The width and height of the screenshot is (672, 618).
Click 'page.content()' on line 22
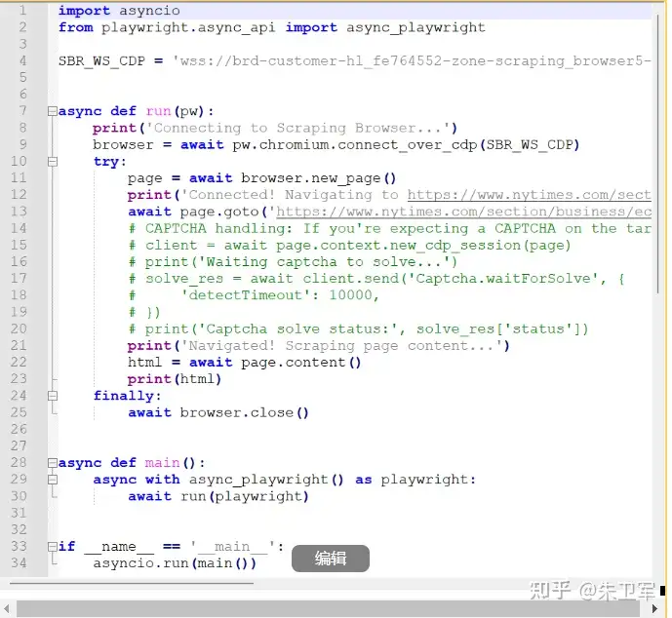click(x=301, y=363)
